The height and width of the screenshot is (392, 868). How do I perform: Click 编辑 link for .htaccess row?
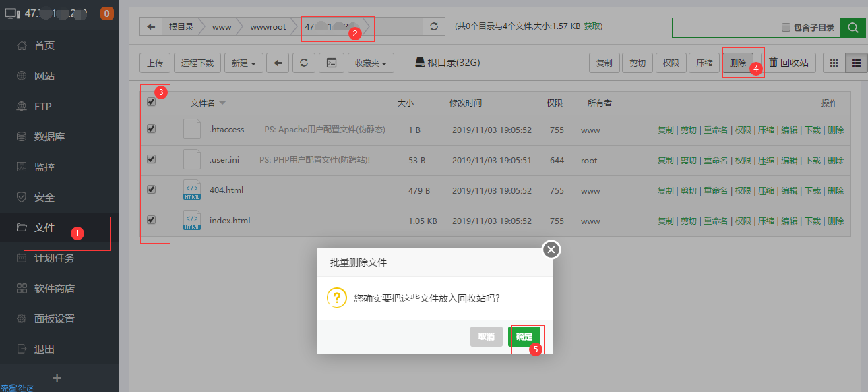pyautogui.click(x=789, y=130)
